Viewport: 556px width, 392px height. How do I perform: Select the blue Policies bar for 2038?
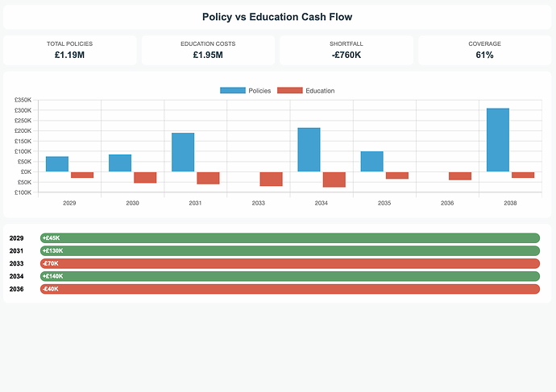497,140
